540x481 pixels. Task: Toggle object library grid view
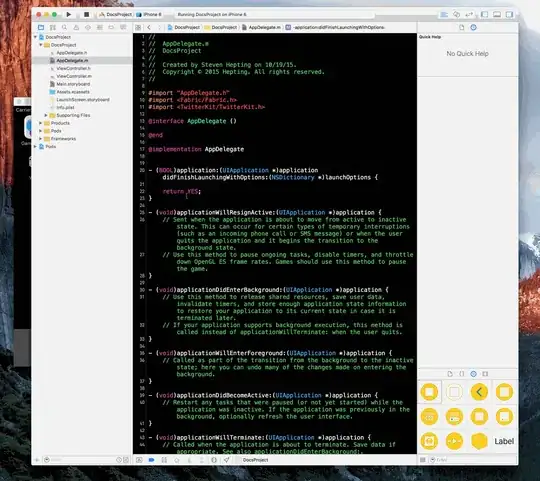423,460
